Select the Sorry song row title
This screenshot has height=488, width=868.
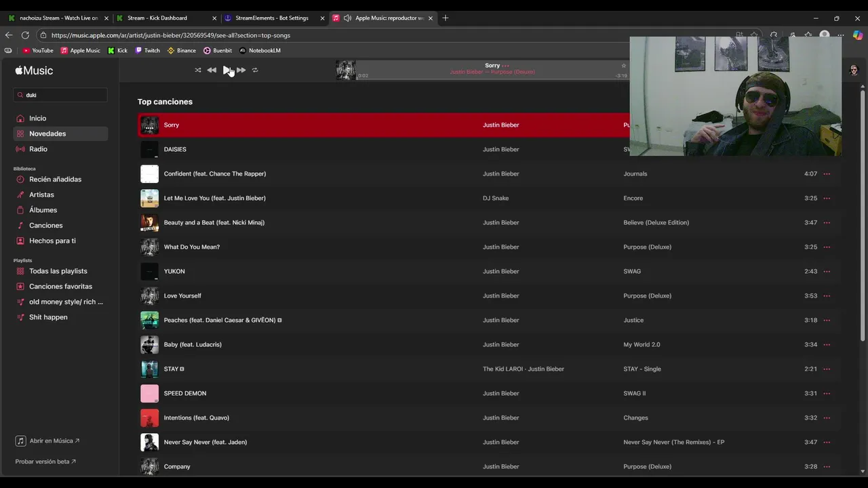[172, 125]
